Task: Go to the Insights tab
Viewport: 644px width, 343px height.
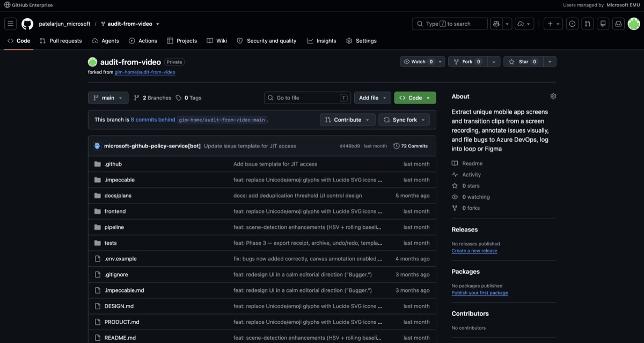Action: (x=321, y=41)
